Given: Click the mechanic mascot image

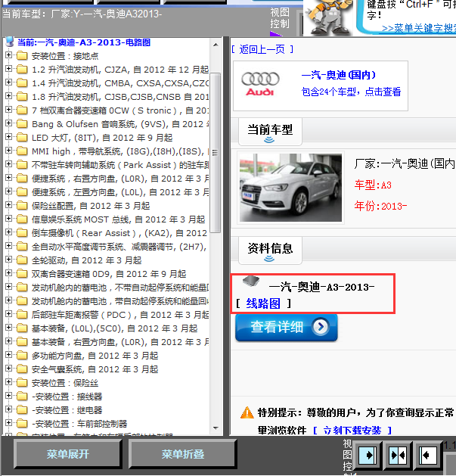Looking at the screenshot, I should click(x=329, y=17).
